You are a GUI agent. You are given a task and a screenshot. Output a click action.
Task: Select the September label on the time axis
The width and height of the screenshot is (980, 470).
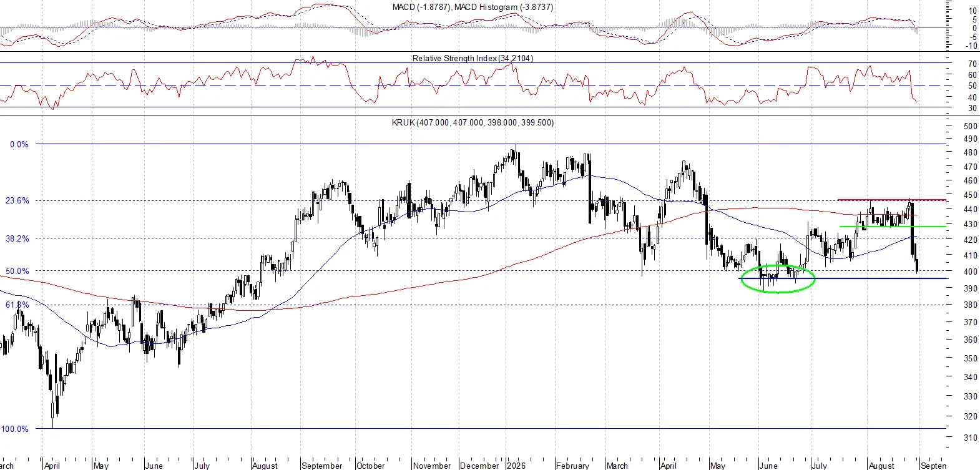pyautogui.click(x=322, y=466)
